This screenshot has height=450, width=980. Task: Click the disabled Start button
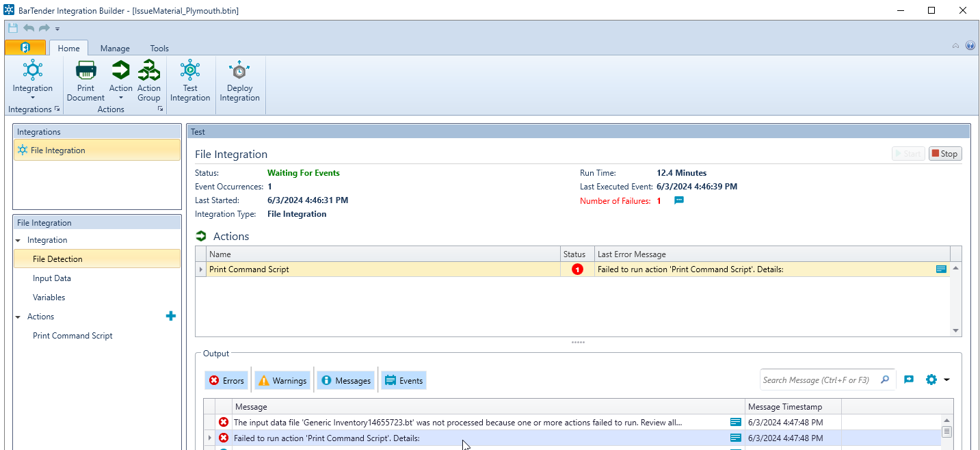point(908,154)
